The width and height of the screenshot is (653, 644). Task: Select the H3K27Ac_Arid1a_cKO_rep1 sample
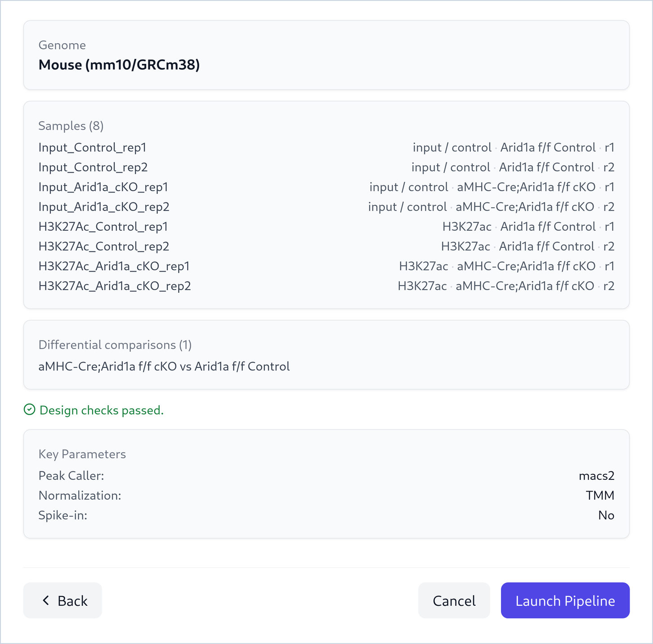pyautogui.click(x=326, y=266)
